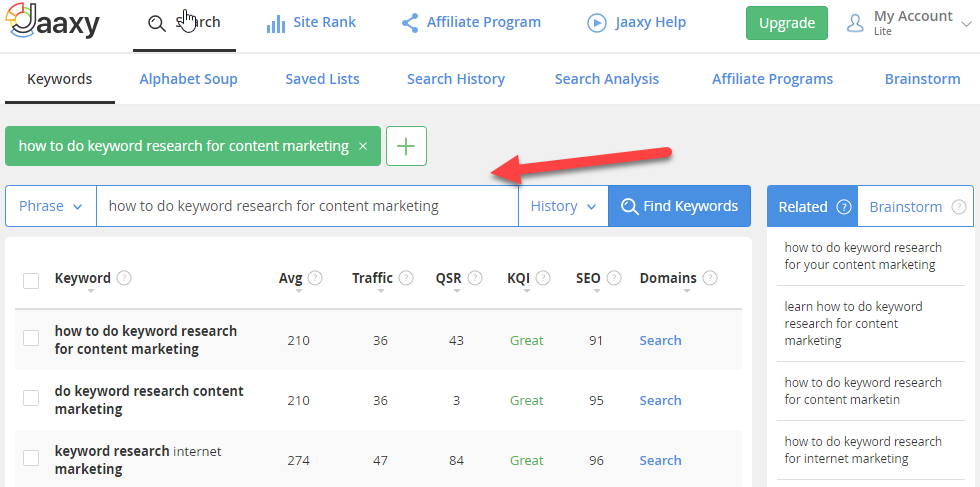The width and height of the screenshot is (980, 487).
Task: Open Site Rank page
Action: click(x=324, y=23)
